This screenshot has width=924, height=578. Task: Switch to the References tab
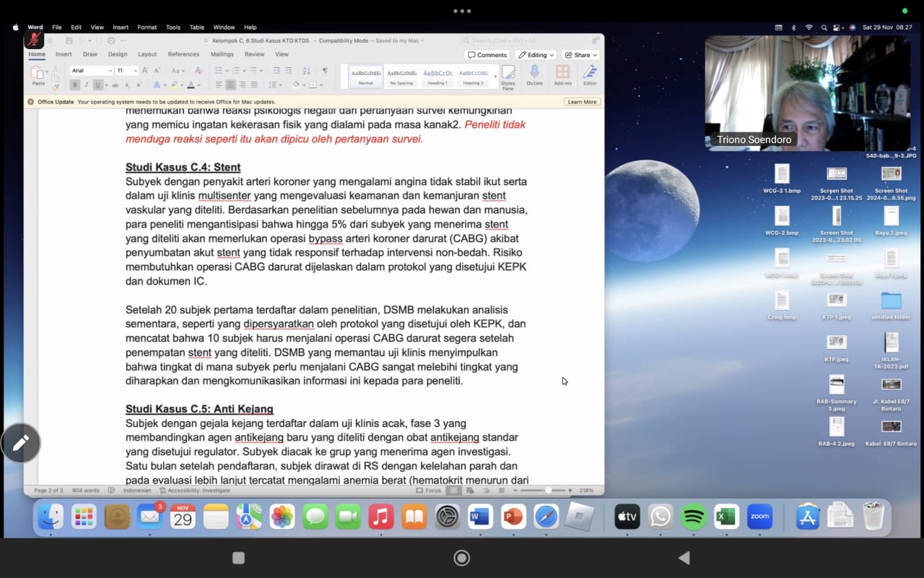(x=183, y=54)
